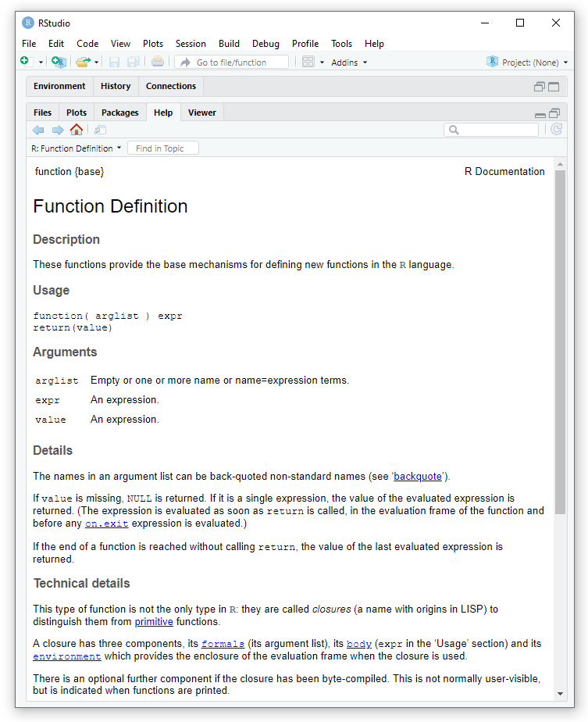Viewport: 588px width, 722px height.
Task: Open the Session menu
Action: tap(191, 44)
